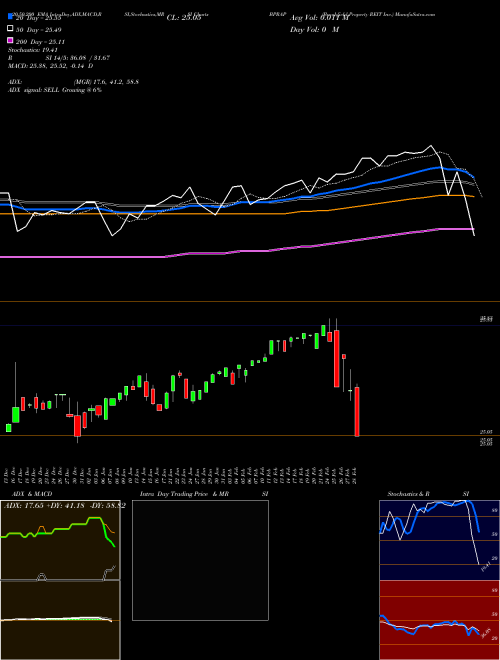This screenshot has height=660, width=500.
Task: Click the 'ADX & MACD' panel title
Action: click(32, 494)
